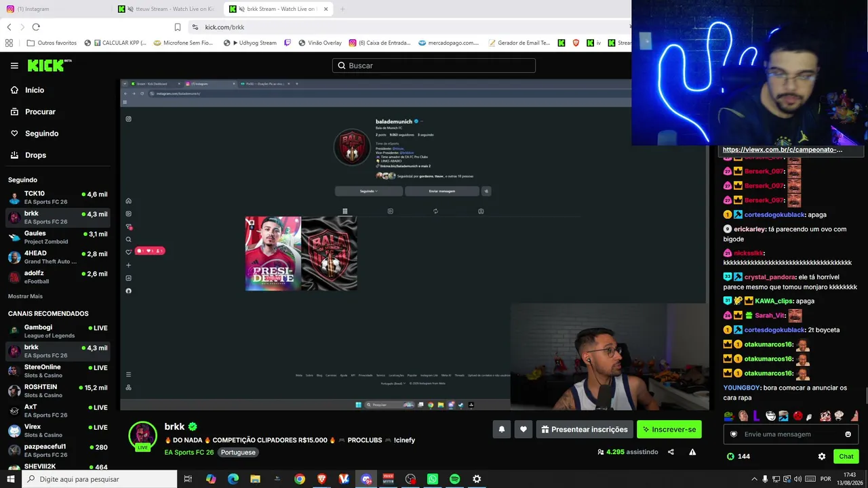
Task: Click the heart follow icon for brkk
Action: point(524,429)
